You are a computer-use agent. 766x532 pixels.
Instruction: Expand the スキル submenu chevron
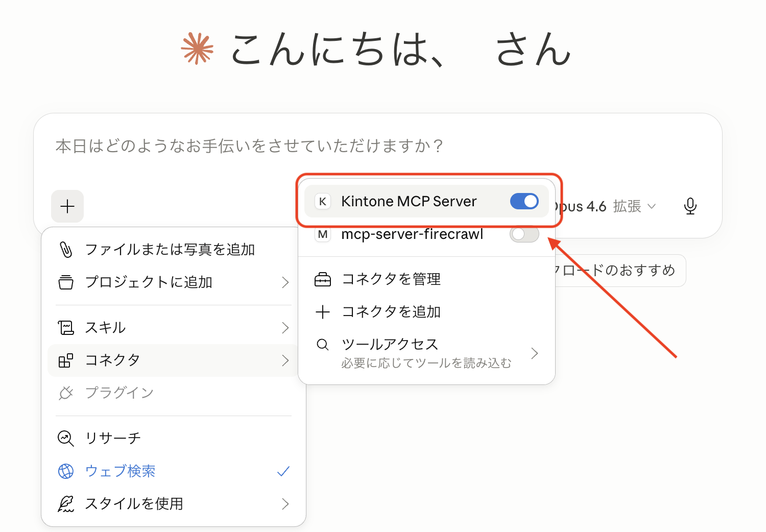[285, 328]
